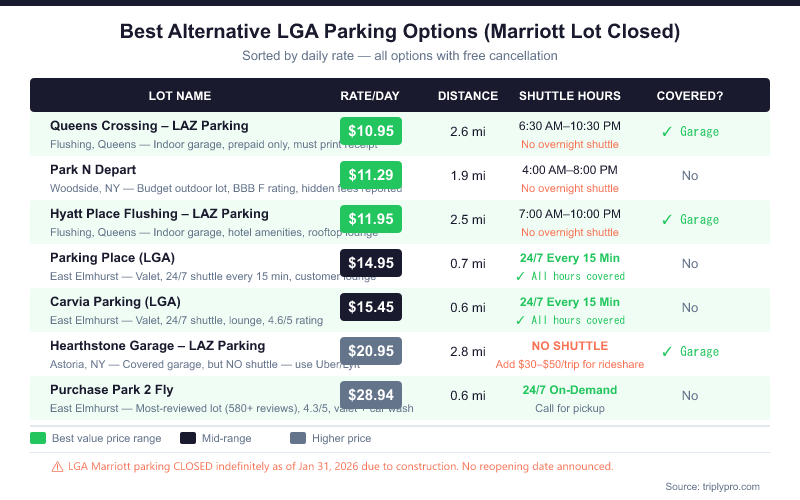Click the DISTANCE column header
The width and height of the screenshot is (800, 500).
click(468, 96)
